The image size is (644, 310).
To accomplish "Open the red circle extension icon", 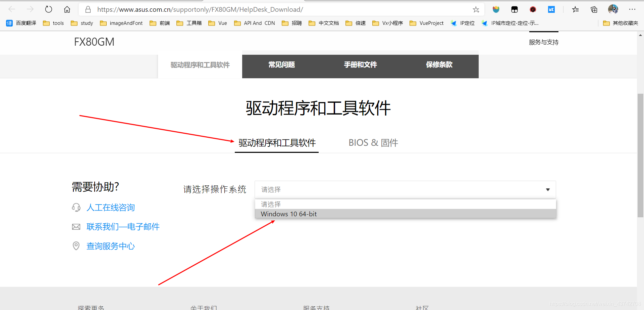I will tap(533, 9).
